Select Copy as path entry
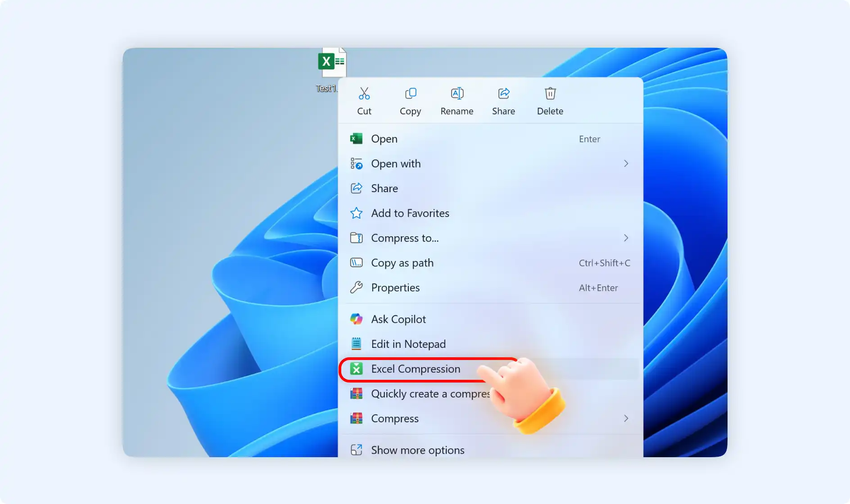The width and height of the screenshot is (850, 504). click(x=491, y=262)
